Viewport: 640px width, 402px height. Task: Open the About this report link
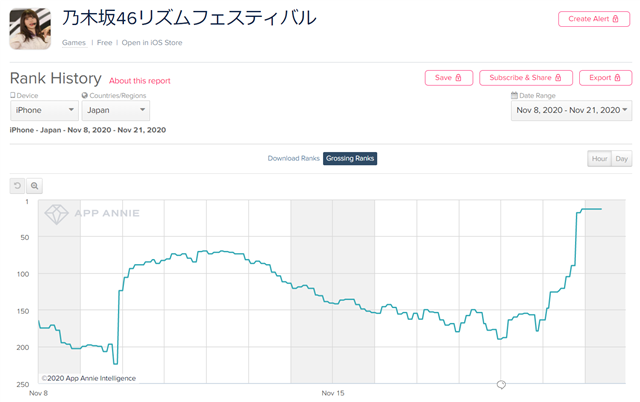[x=140, y=81]
